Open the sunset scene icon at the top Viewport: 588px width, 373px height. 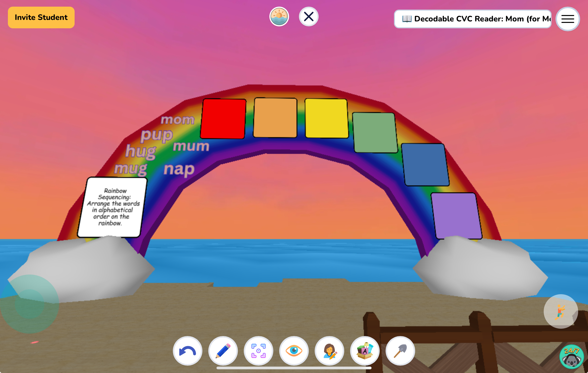click(279, 16)
